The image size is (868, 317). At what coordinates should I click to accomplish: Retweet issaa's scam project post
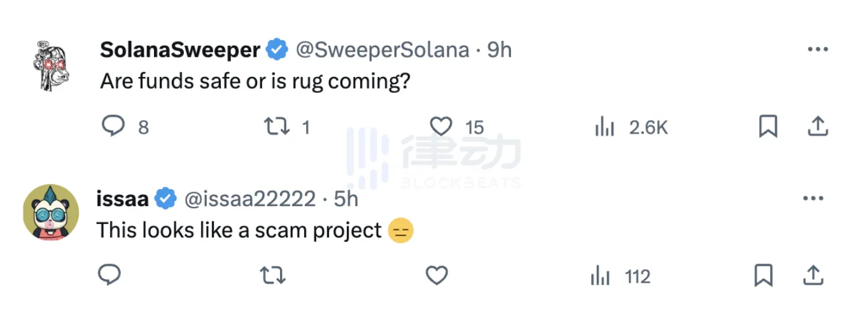pyautogui.click(x=273, y=276)
